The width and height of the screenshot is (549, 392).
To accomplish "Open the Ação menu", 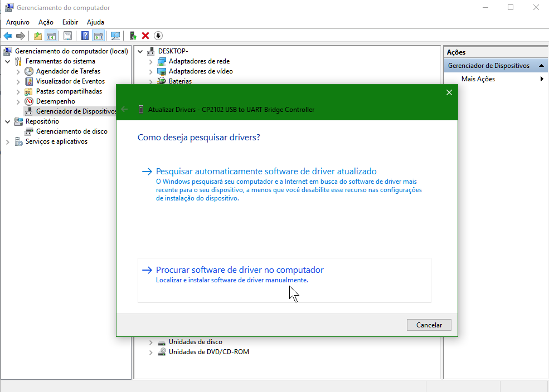I will tap(46, 22).
